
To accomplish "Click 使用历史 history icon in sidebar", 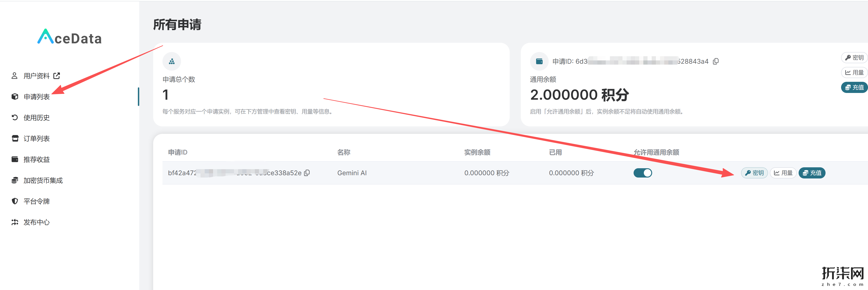I will click(x=14, y=118).
